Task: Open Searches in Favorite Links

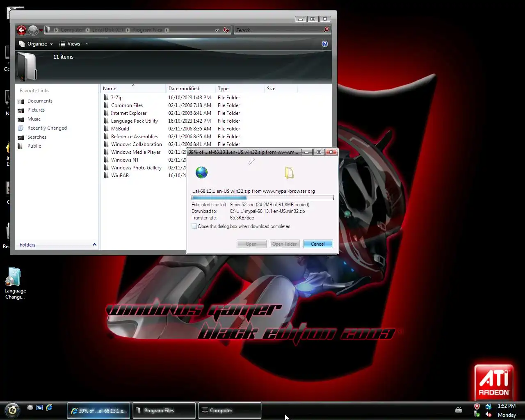Action: [37, 137]
